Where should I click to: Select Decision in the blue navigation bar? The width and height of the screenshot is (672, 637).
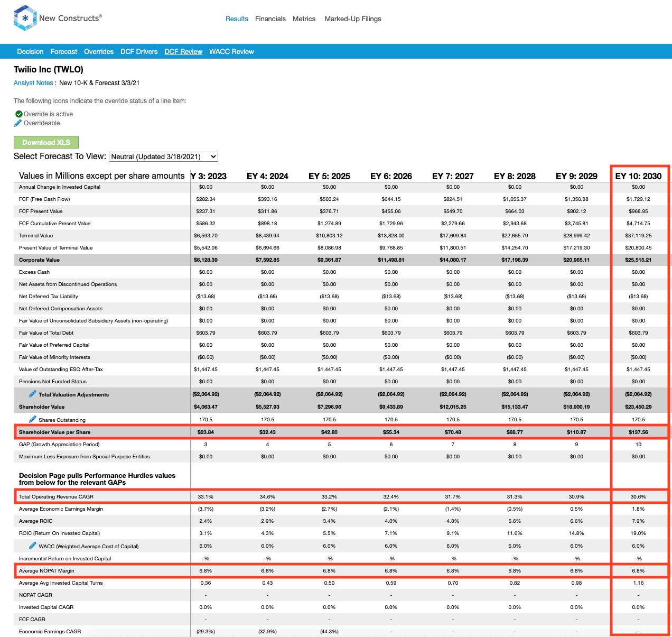tap(30, 52)
